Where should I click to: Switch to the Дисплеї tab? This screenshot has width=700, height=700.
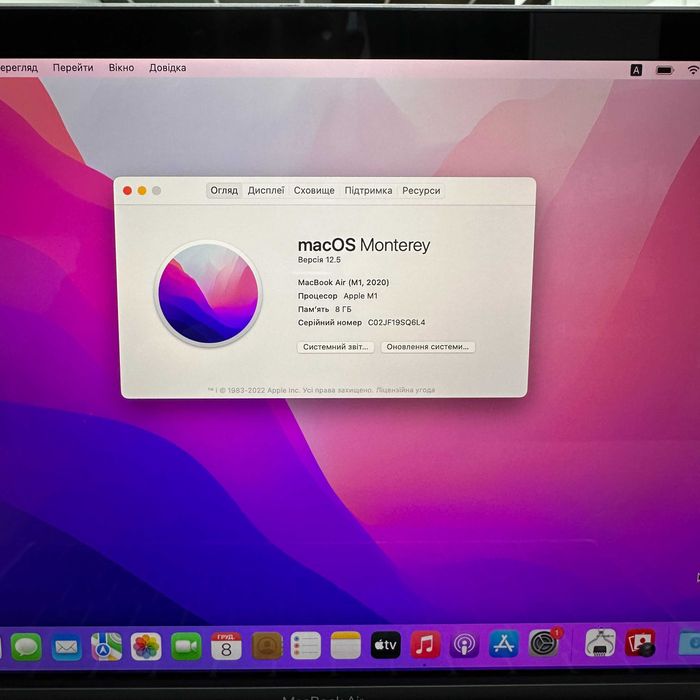click(x=266, y=191)
